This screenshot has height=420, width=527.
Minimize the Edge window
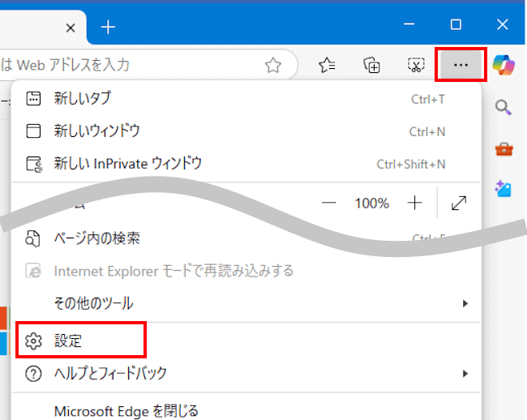(409, 24)
